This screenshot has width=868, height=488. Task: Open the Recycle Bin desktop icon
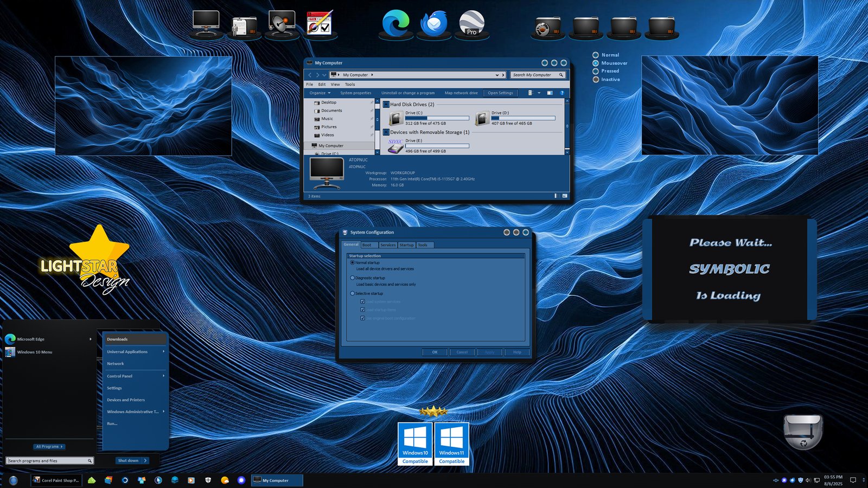click(x=803, y=432)
